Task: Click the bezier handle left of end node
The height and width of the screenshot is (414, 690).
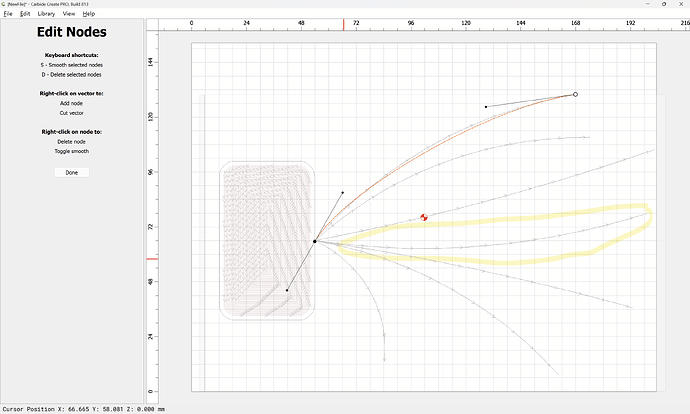Action: pyautogui.click(x=486, y=106)
